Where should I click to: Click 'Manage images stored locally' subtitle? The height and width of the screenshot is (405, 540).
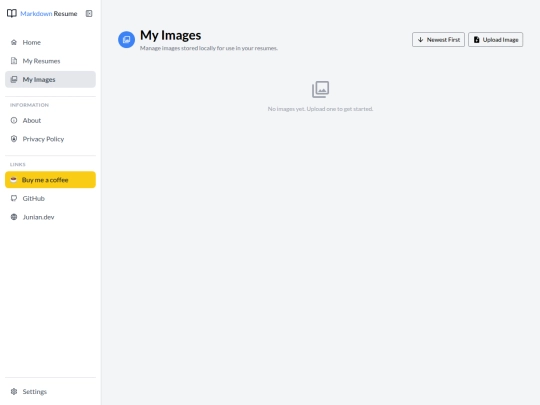pos(209,48)
